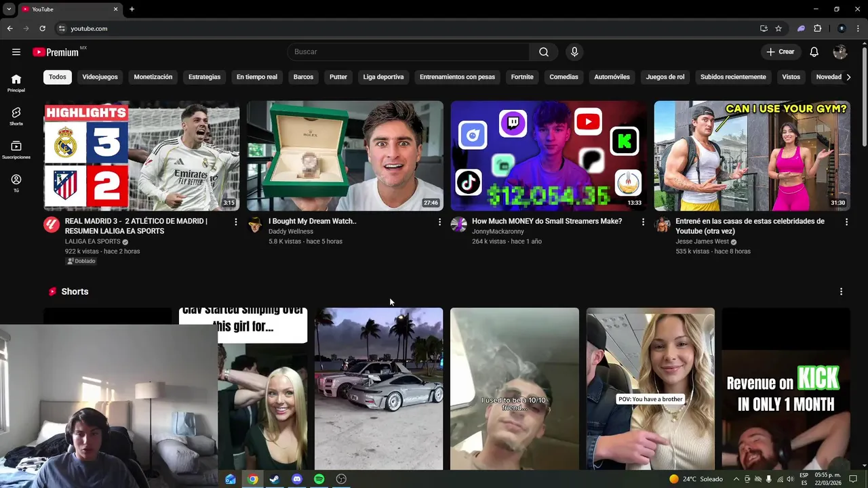Select the Fortnite filter chip

522,77
